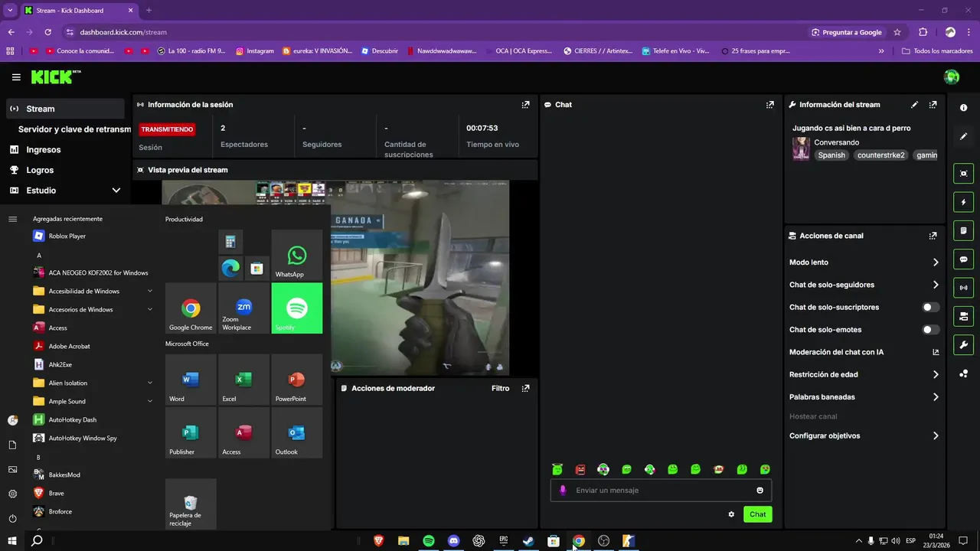This screenshot has height=551, width=980.
Task: Click the Spanish language tag
Action: [831, 155]
